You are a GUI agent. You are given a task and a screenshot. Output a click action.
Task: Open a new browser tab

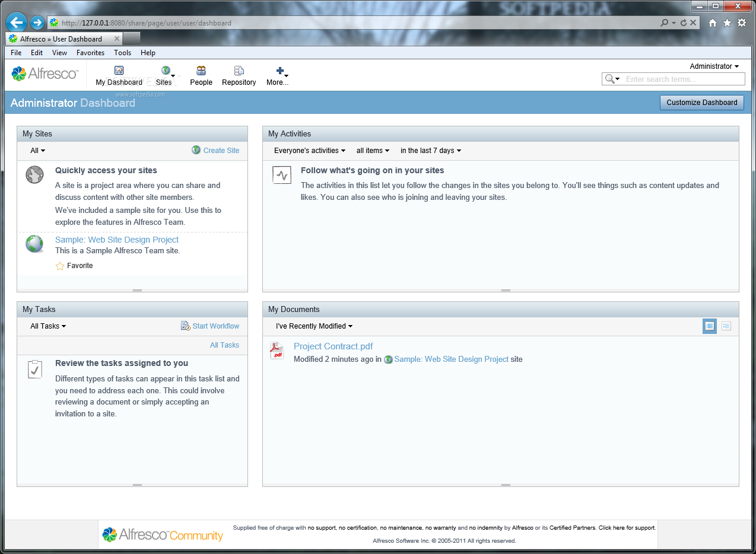pyautogui.click(x=131, y=39)
